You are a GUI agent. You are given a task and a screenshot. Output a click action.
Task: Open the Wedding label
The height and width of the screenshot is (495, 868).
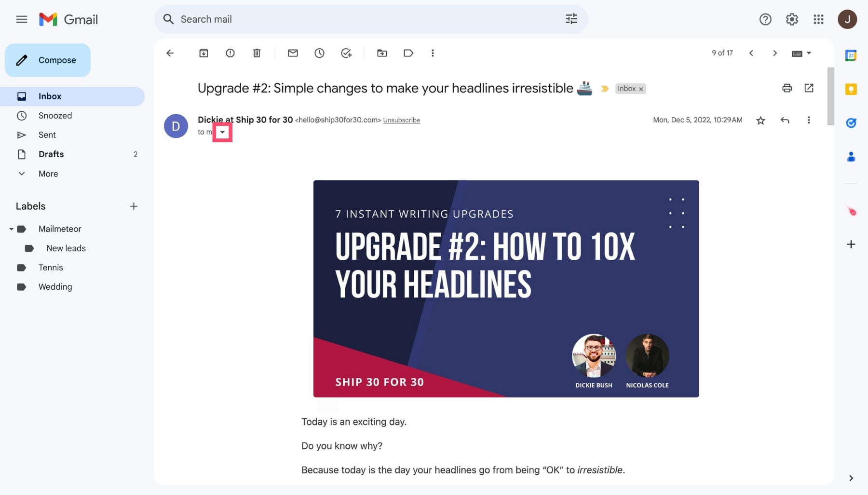(x=55, y=287)
